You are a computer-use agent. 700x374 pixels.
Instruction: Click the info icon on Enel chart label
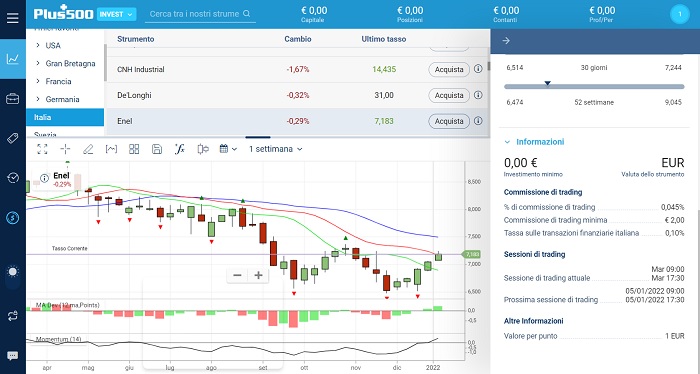[x=44, y=179]
